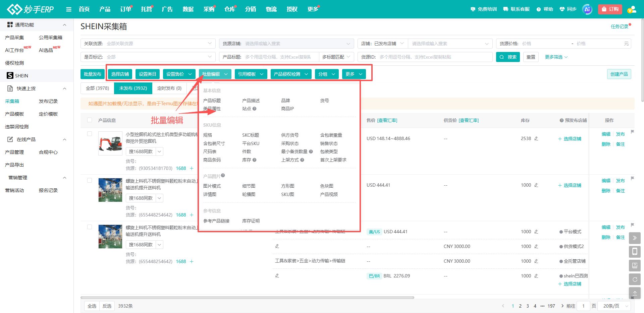644x313 pixels.
Task: Open the 关联货源 dropdown
Action: point(148,44)
